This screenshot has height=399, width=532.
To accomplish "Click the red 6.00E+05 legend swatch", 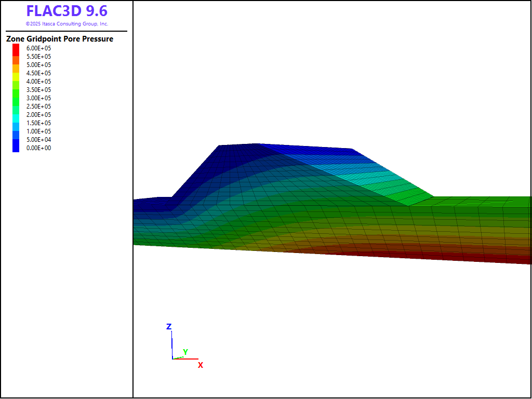I will 16,50.
